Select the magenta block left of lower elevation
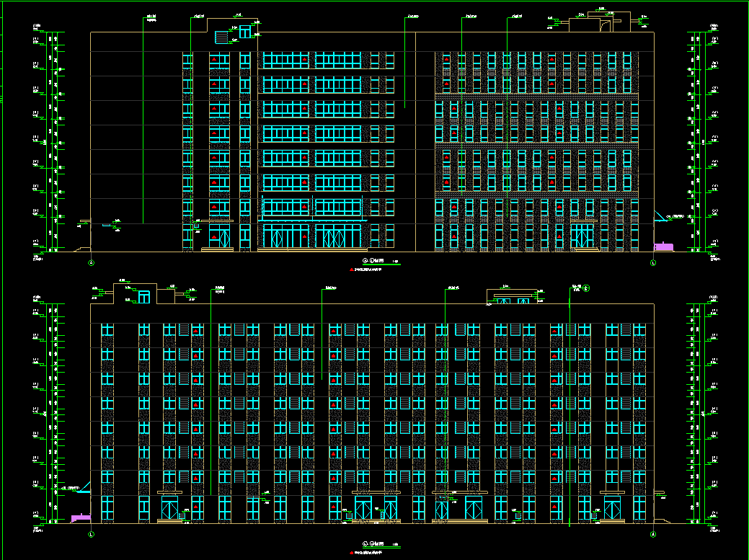Viewport: 749px width, 560px height. [81, 517]
